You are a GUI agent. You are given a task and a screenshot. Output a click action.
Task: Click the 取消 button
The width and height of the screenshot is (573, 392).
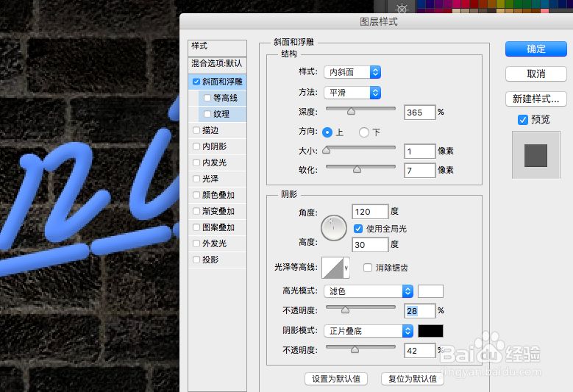click(x=536, y=74)
